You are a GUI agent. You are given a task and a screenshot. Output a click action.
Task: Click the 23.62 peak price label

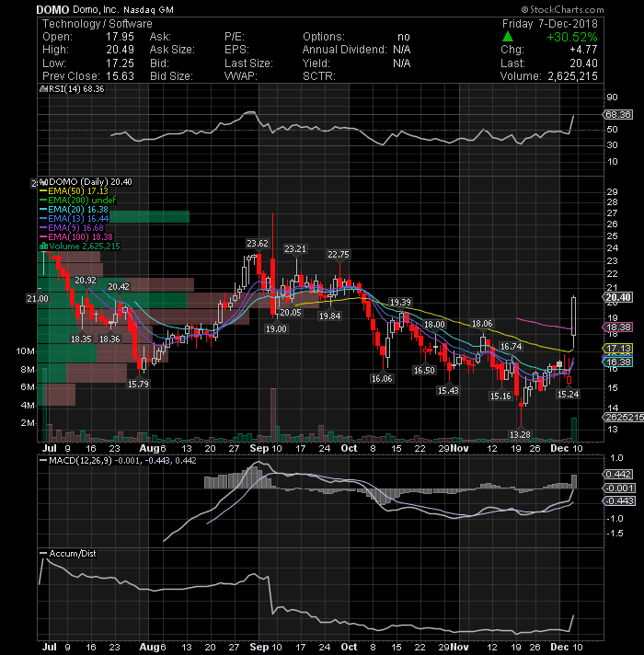click(258, 244)
